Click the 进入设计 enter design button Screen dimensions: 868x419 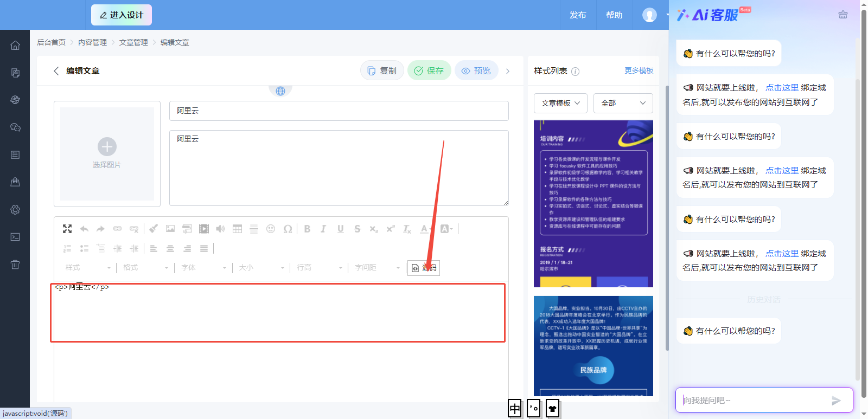122,15
